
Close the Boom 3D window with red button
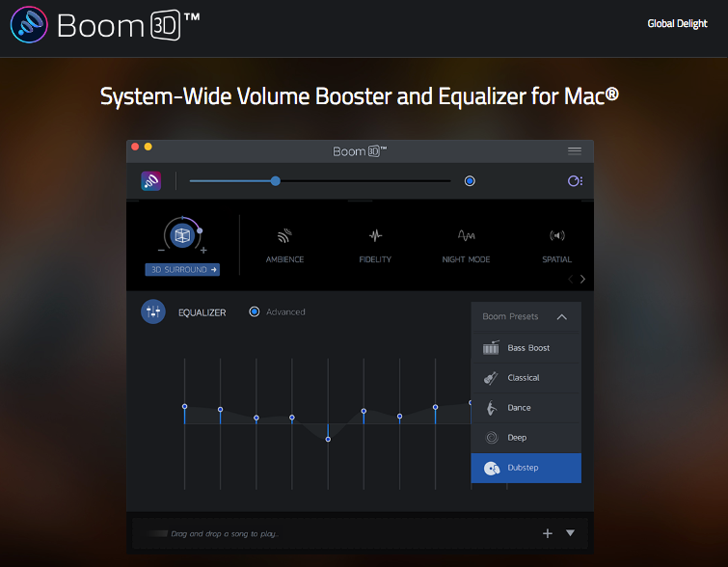coord(135,147)
